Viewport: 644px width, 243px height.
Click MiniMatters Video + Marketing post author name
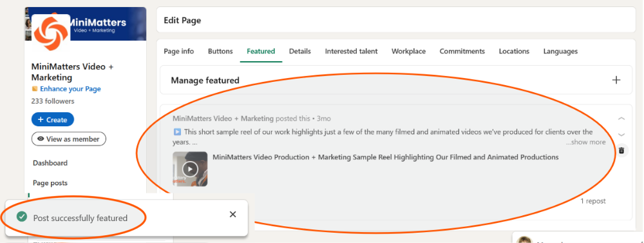(223, 119)
